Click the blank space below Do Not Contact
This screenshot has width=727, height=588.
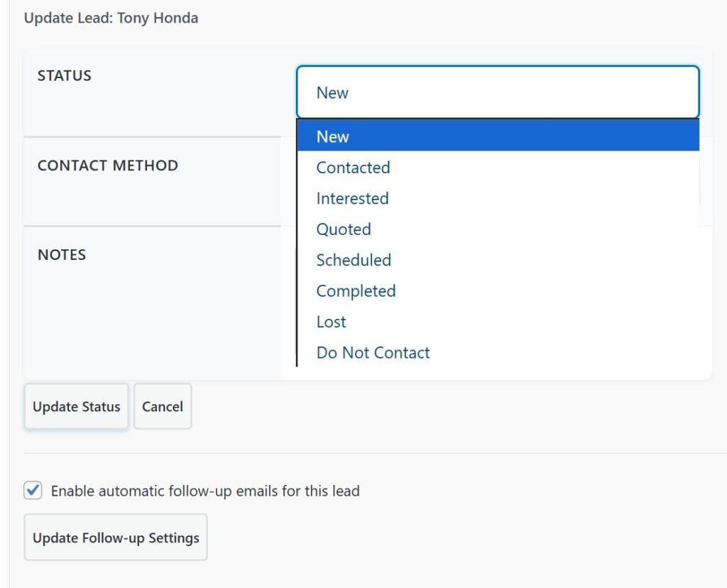pyautogui.click(x=497, y=373)
